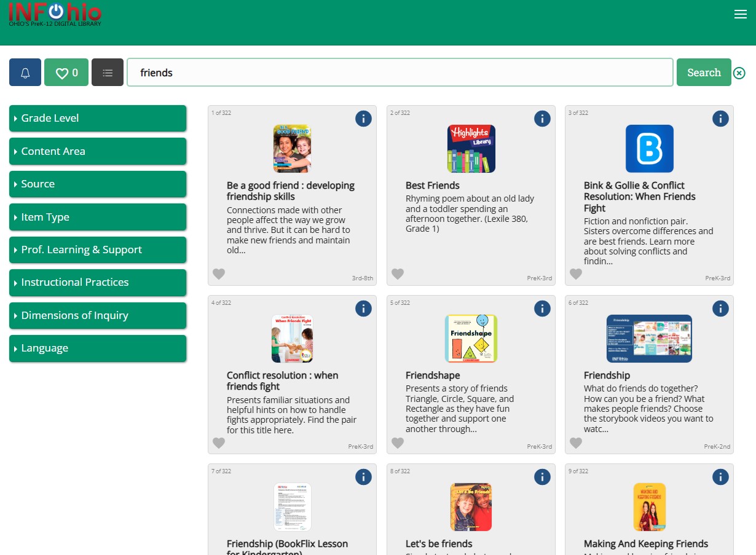Favorite Conflict resolution with heart icon
The width and height of the screenshot is (756, 555).
[219, 443]
